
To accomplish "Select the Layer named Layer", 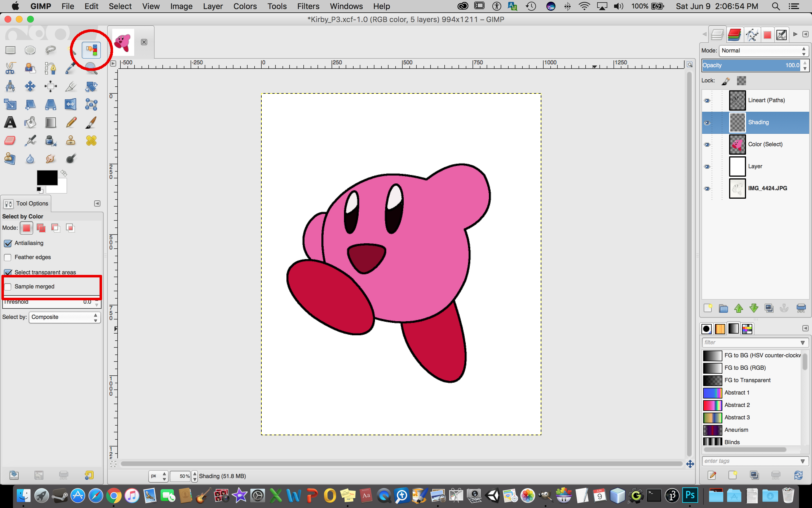I will coord(755,167).
